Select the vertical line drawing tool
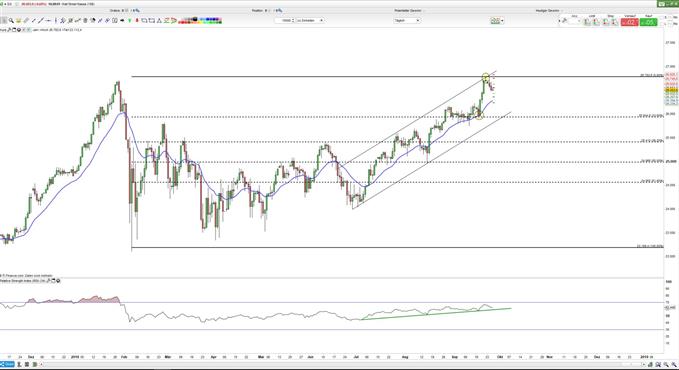 pos(56,20)
